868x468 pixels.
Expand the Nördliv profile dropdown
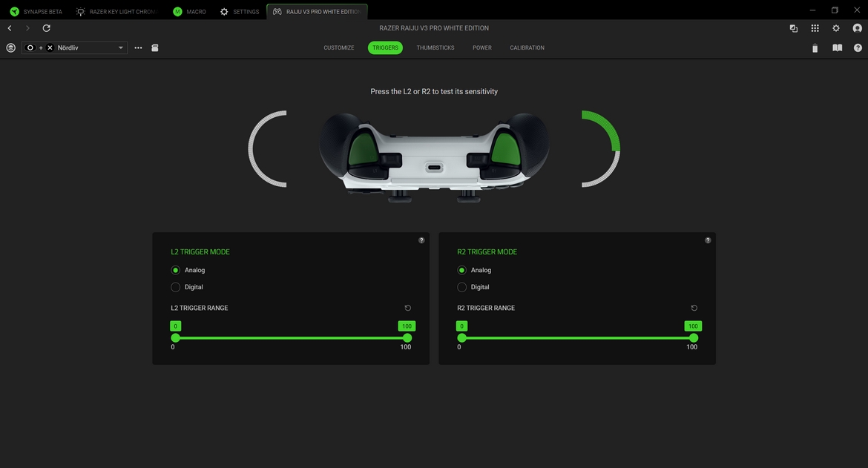click(x=121, y=47)
